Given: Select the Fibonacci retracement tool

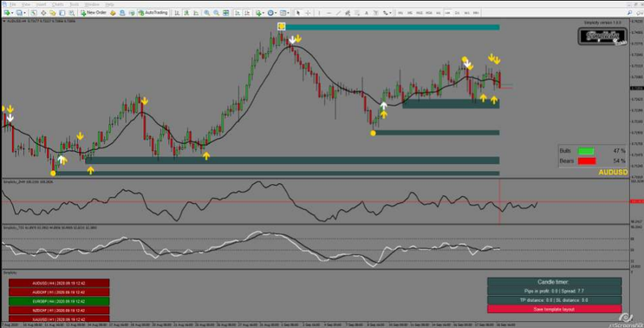Looking at the screenshot, I should (357, 13).
